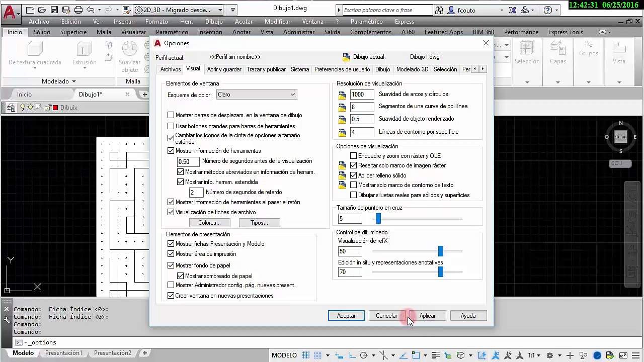Adjust Visualización de refX fade slider

441,251
